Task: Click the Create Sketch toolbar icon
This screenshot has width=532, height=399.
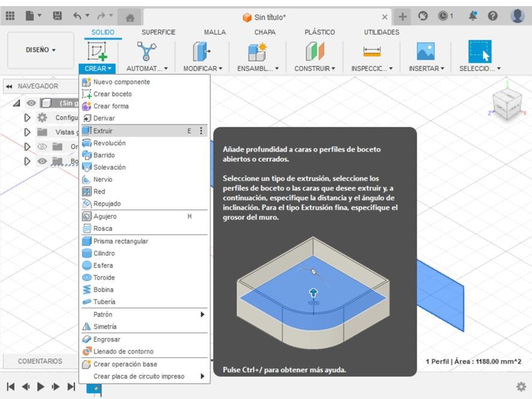Action: pyautogui.click(x=97, y=51)
